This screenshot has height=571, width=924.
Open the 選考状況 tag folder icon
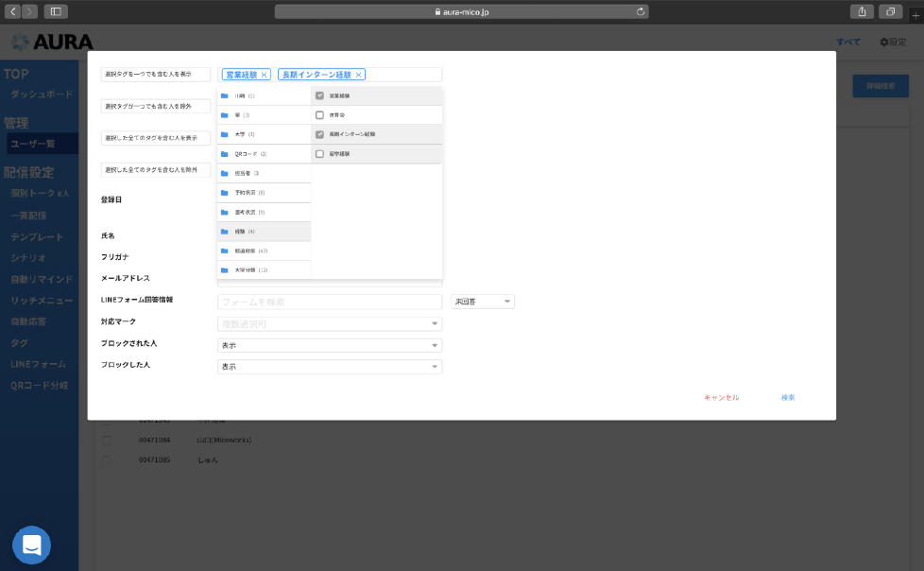(225, 213)
